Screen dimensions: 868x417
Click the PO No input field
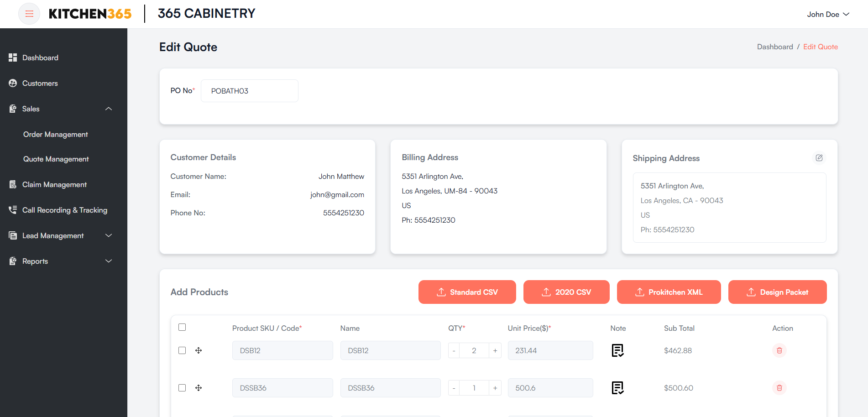[249, 91]
